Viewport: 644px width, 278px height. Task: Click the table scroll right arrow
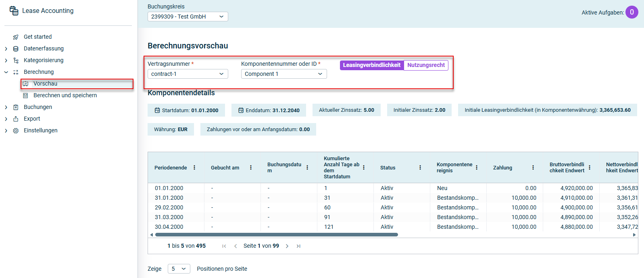tap(634, 234)
